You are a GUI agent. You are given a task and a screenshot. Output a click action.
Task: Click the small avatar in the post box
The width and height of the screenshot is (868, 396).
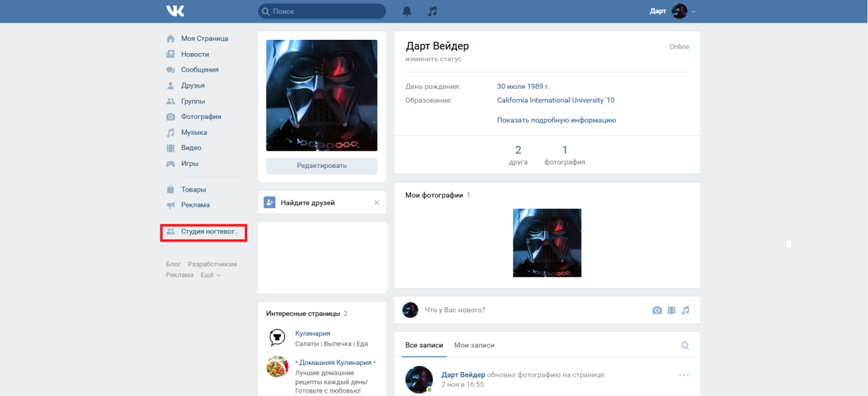coord(410,310)
